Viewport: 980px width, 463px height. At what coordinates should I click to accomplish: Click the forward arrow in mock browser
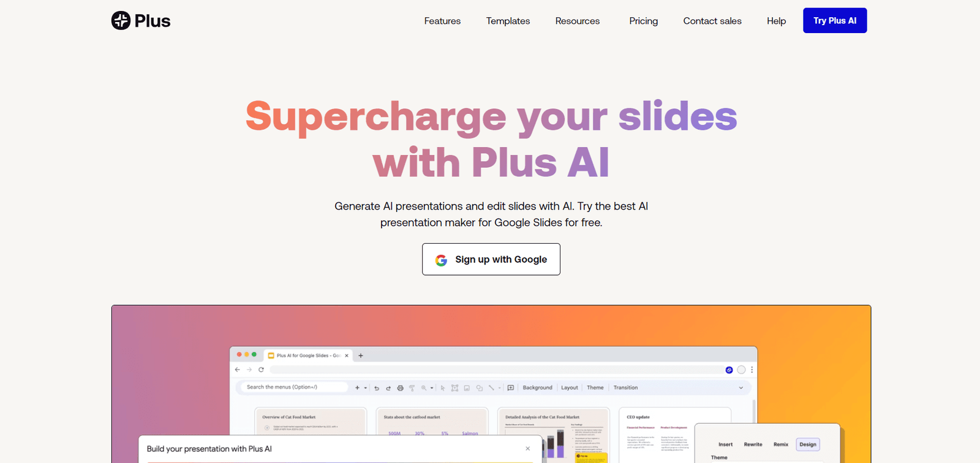coord(249,370)
